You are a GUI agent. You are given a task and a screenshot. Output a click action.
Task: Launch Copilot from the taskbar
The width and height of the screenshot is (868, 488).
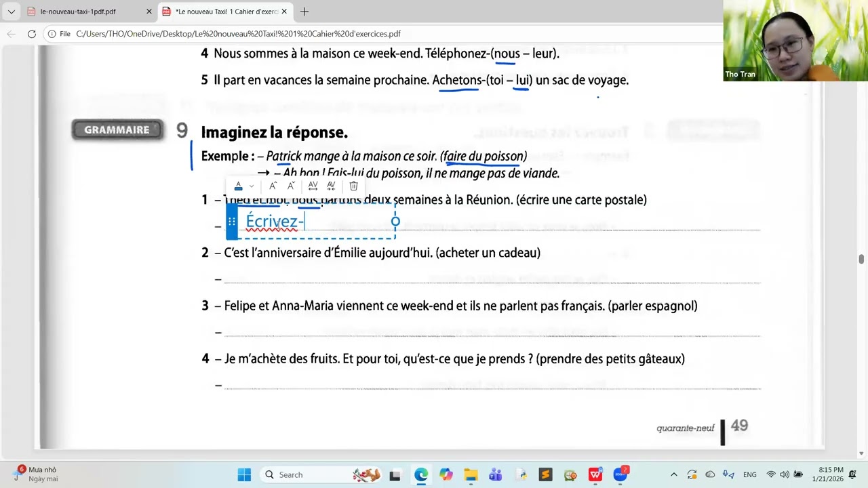tap(446, 474)
